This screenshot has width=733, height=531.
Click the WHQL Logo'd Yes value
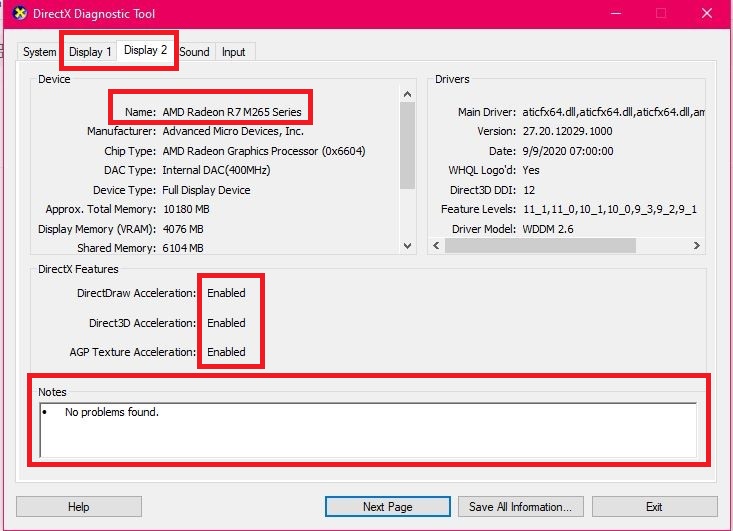(x=531, y=170)
